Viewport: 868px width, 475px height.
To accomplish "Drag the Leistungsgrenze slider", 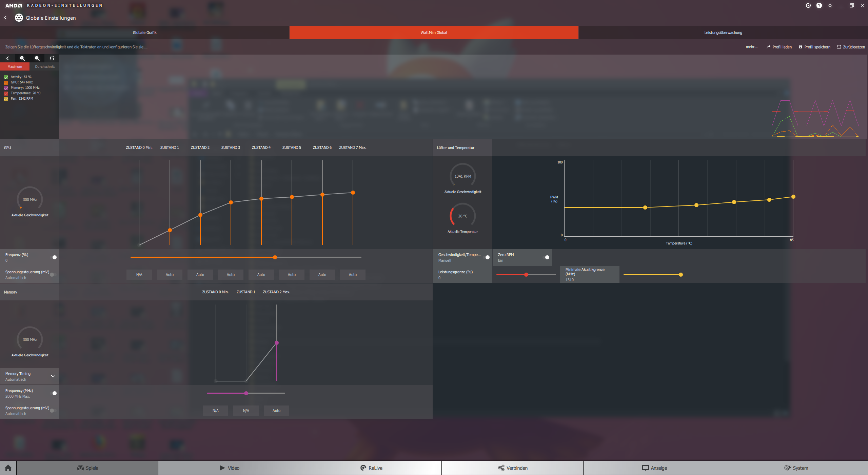I will (525, 274).
